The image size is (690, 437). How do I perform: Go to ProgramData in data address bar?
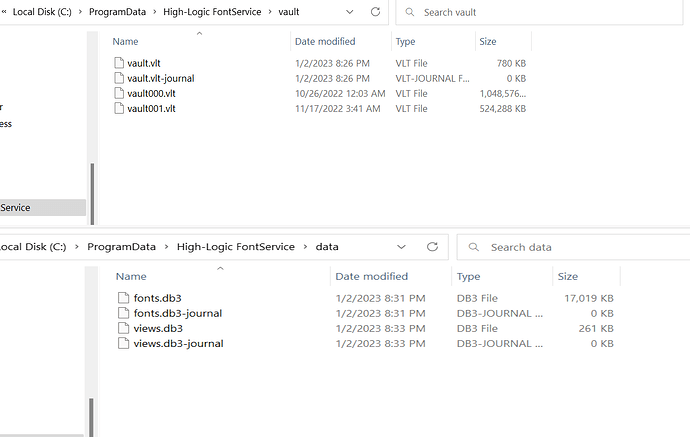(x=121, y=247)
